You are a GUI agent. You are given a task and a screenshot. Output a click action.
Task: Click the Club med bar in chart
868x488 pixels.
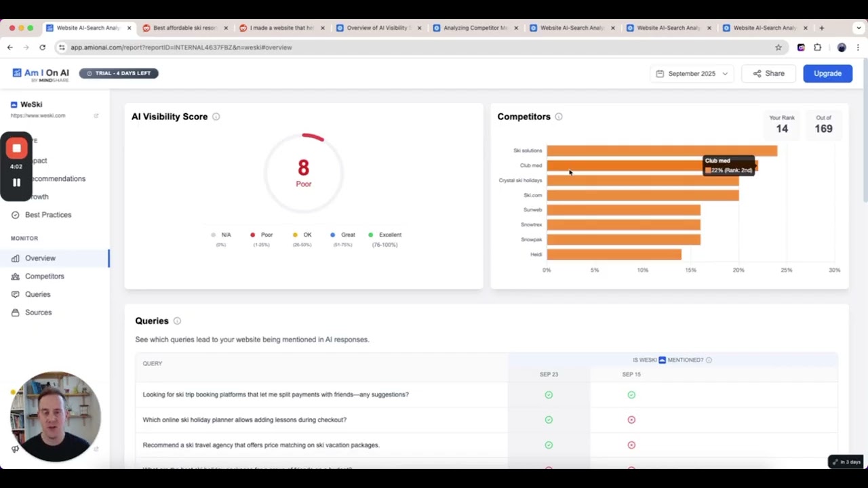click(x=652, y=165)
